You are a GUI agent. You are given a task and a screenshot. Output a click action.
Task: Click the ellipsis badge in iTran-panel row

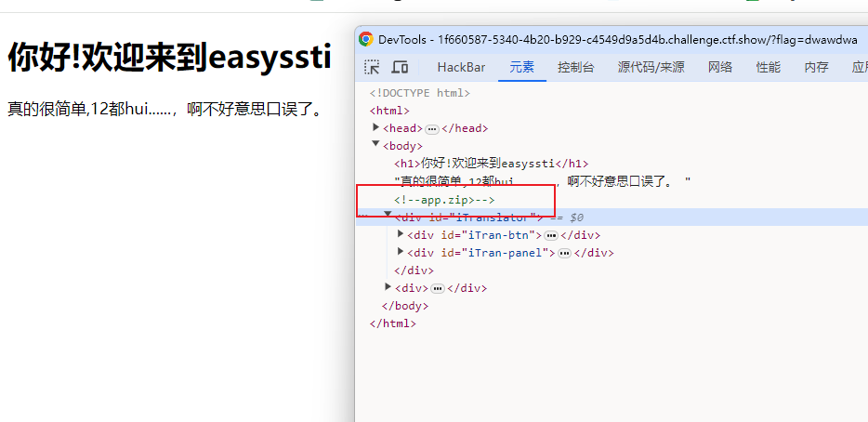(564, 253)
